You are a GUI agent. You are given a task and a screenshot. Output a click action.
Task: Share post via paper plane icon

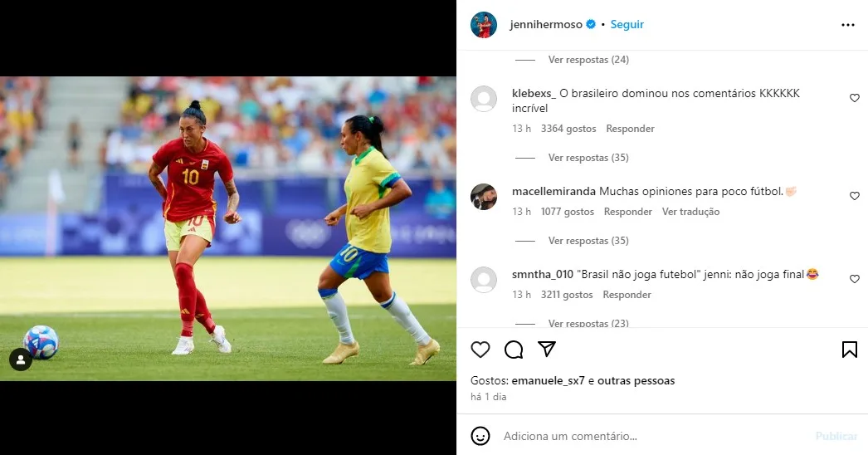[547, 349]
